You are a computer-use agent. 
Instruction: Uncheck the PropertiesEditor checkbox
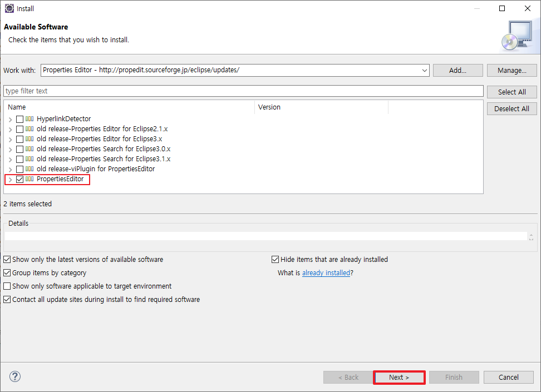coord(19,179)
